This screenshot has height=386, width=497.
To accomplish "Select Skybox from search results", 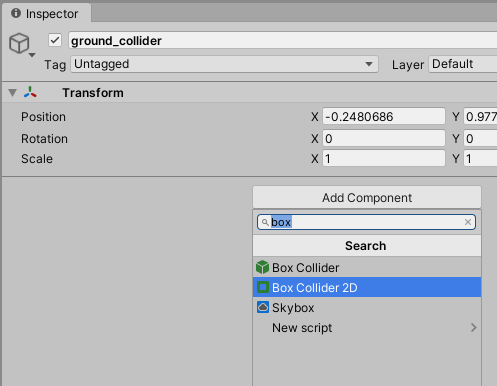I will click(x=367, y=307).
